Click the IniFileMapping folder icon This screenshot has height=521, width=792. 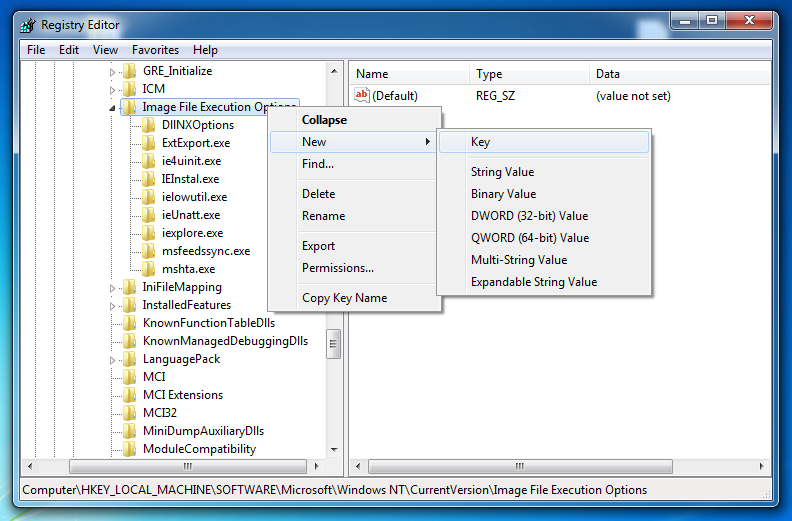[130, 287]
